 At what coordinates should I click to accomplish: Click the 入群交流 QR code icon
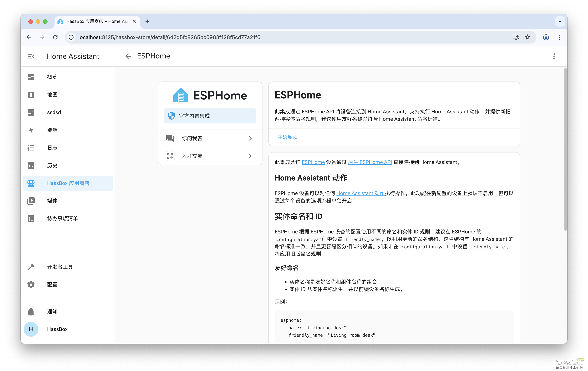(170, 156)
